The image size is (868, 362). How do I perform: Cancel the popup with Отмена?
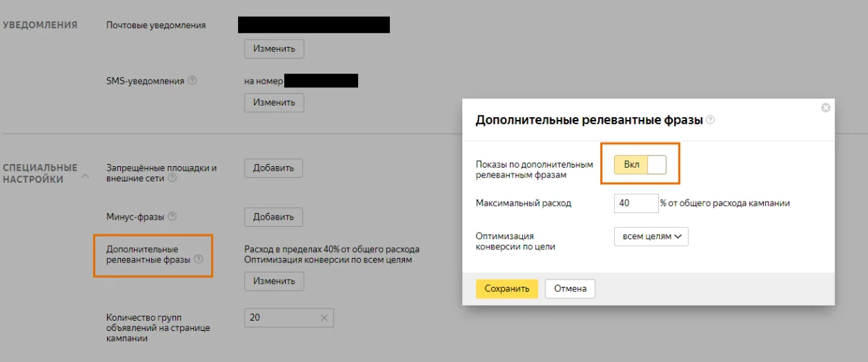[x=570, y=289]
